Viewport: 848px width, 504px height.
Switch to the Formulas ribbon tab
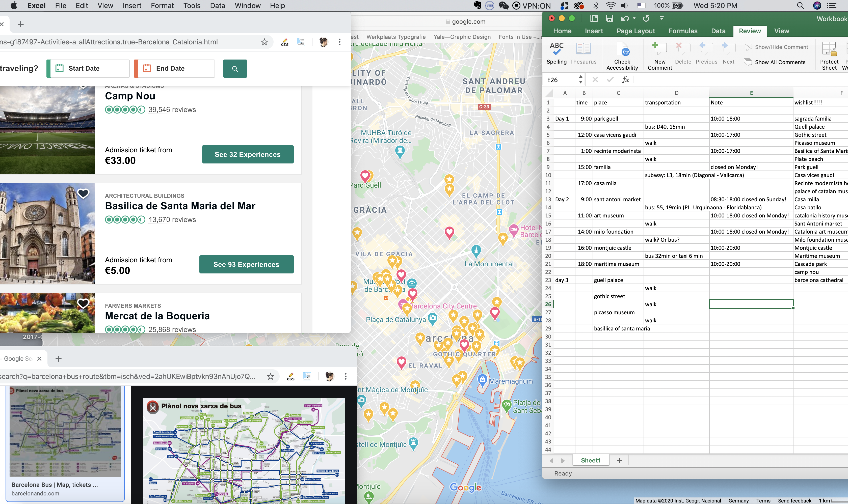pos(682,31)
